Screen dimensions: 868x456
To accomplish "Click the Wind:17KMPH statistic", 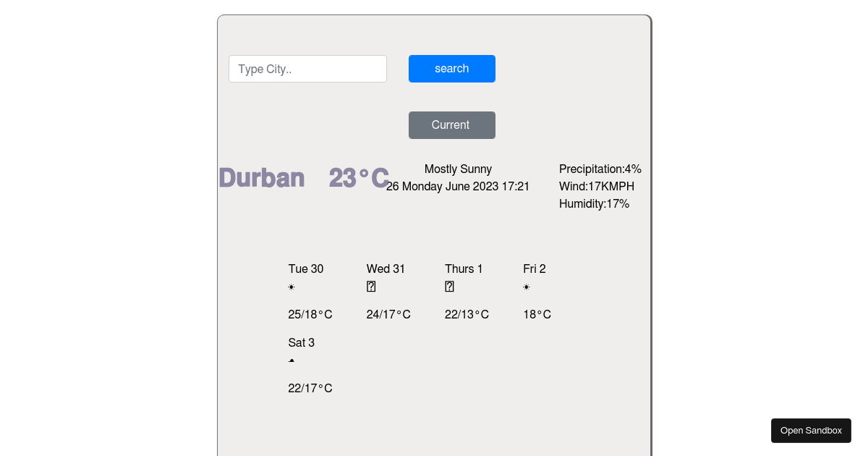I will tap(597, 186).
